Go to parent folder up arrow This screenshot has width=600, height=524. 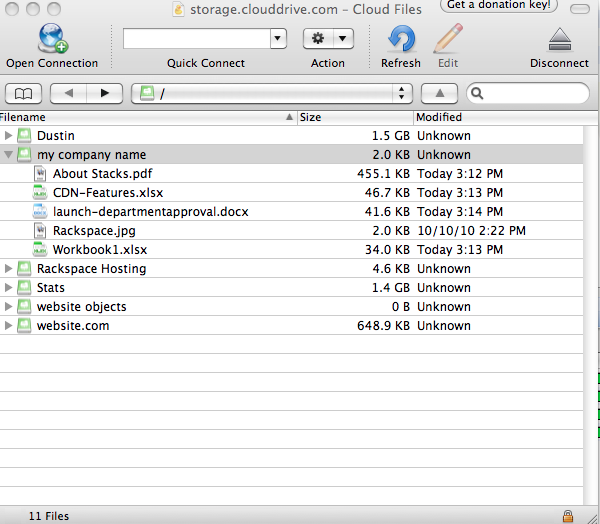click(439, 93)
